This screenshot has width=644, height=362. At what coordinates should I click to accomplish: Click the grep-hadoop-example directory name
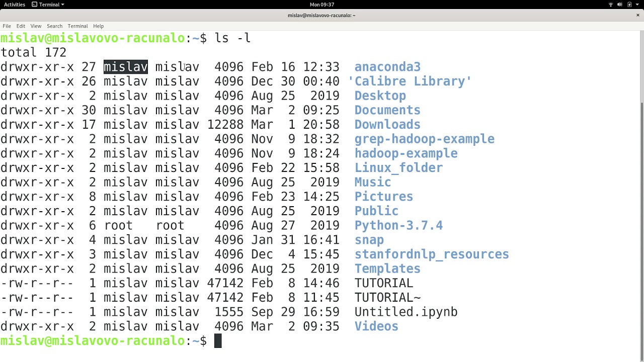424,139
